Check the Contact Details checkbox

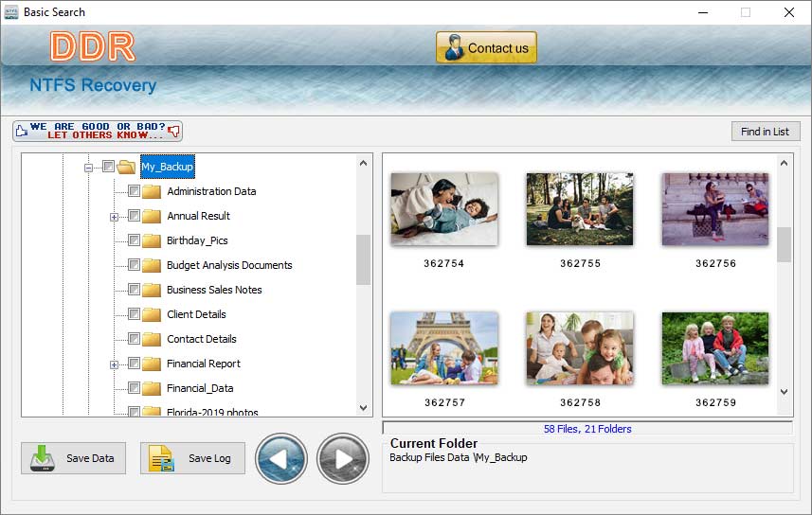(134, 339)
